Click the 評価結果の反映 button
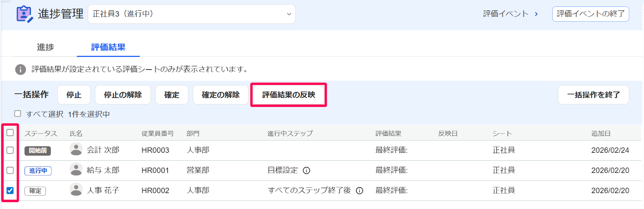This screenshot has width=644, height=209. coord(289,95)
